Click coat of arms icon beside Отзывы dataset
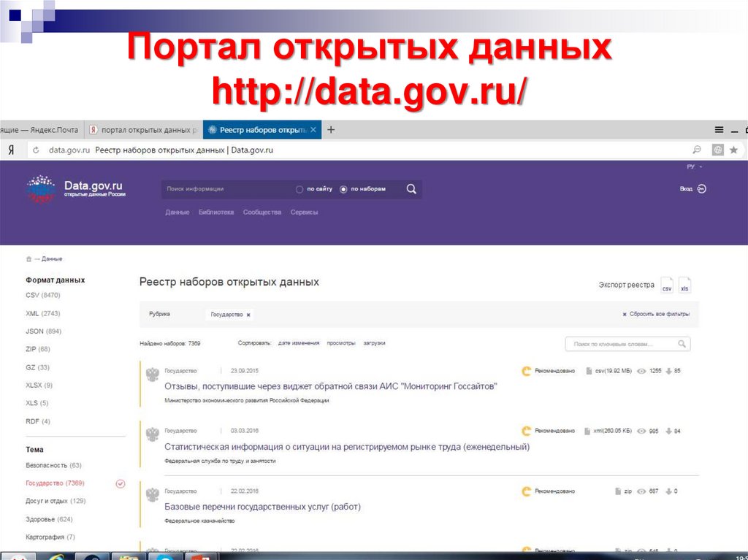 [152, 375]
